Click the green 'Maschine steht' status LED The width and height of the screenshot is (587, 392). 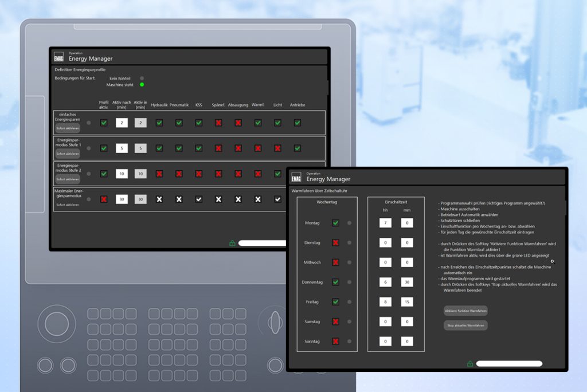point(142,85)
